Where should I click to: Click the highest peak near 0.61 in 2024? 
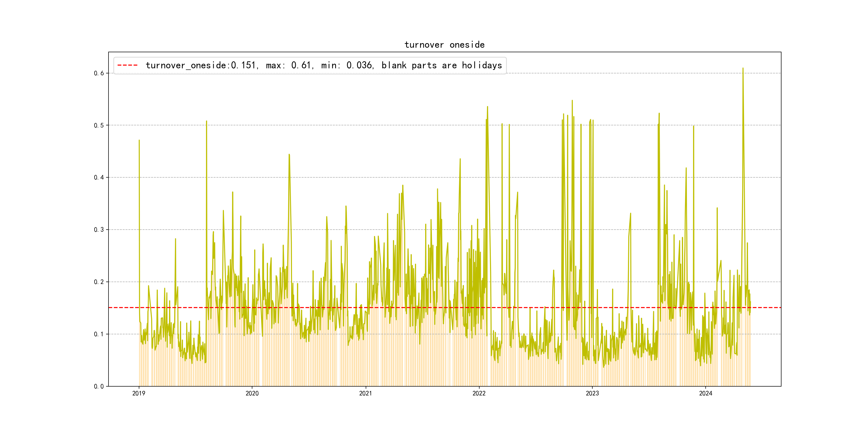tap(743, 68)
